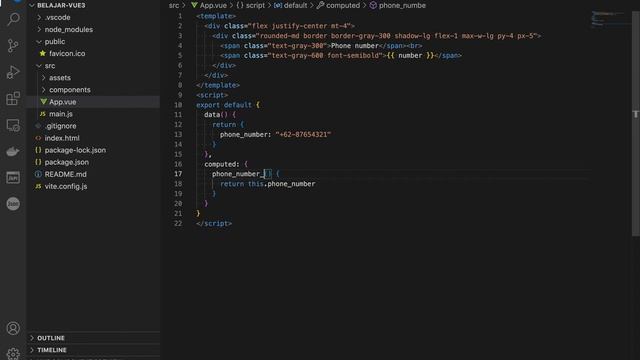
Task: Click "computed:" on line 16
Action: (222, 164)
